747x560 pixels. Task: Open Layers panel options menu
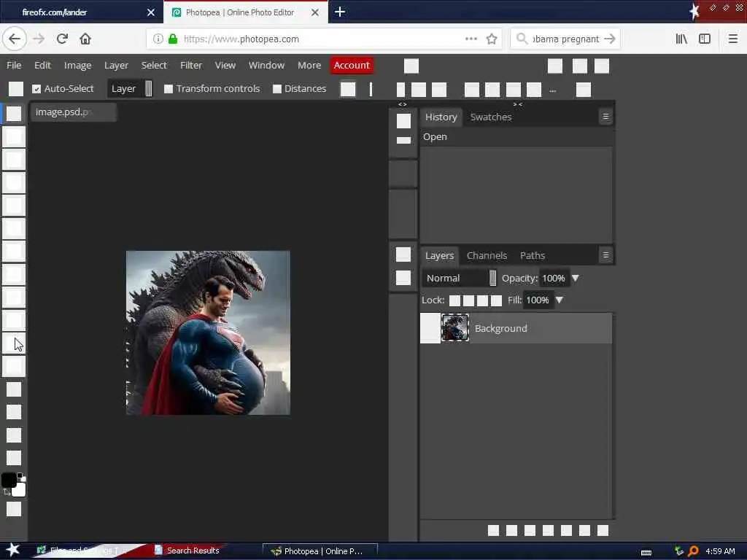pyautogui.click(x=605, y=255)
